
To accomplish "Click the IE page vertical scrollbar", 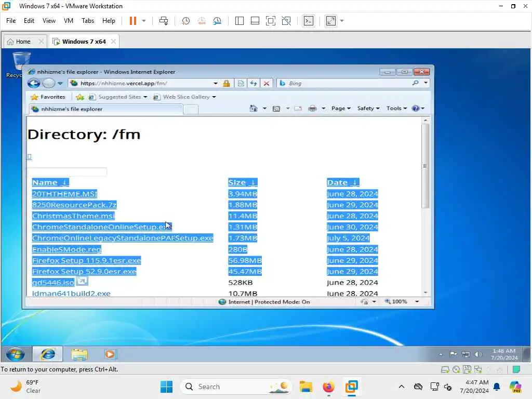I will (x=425, y=166).
